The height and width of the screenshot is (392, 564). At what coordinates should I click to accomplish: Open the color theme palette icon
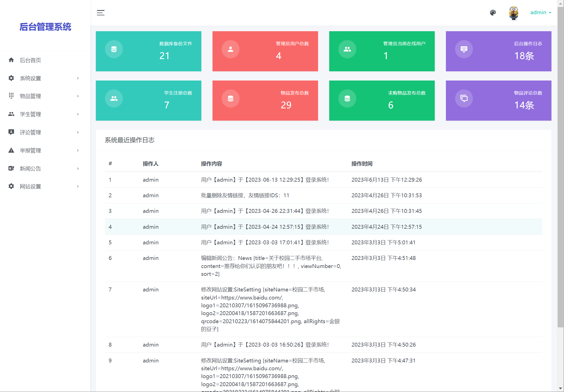493,13
